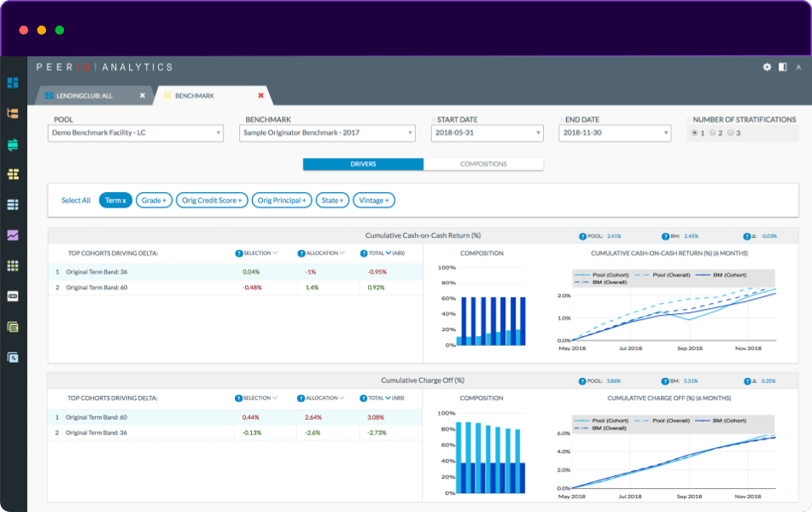
Task: Add the Grade + filter chip
Action: pyautogui.click(x=154, y=201)
